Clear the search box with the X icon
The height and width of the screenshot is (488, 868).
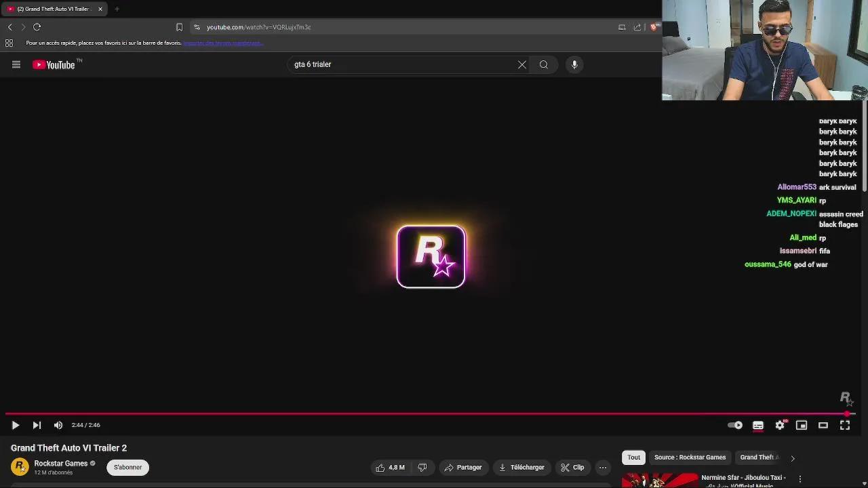[522, 64]
